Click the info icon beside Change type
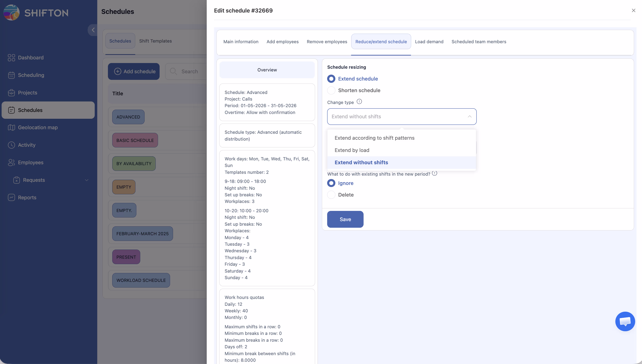 coord(359,101)
